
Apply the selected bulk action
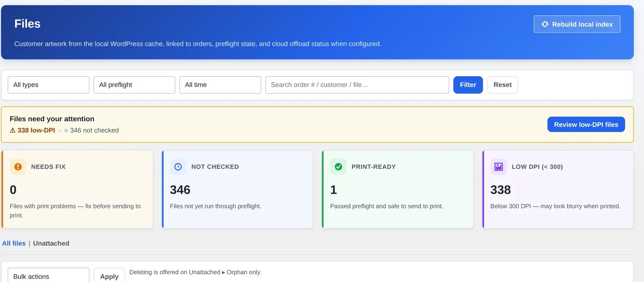point(109,276)
